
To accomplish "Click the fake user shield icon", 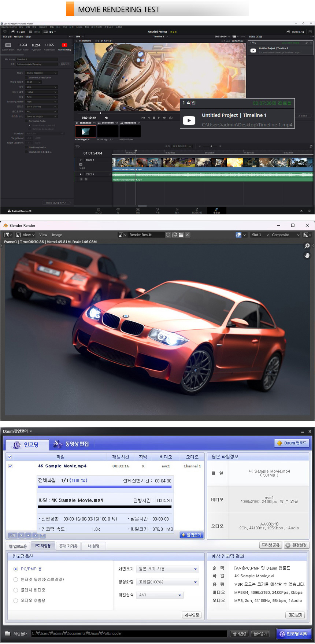I will click(x=168, y=235).
